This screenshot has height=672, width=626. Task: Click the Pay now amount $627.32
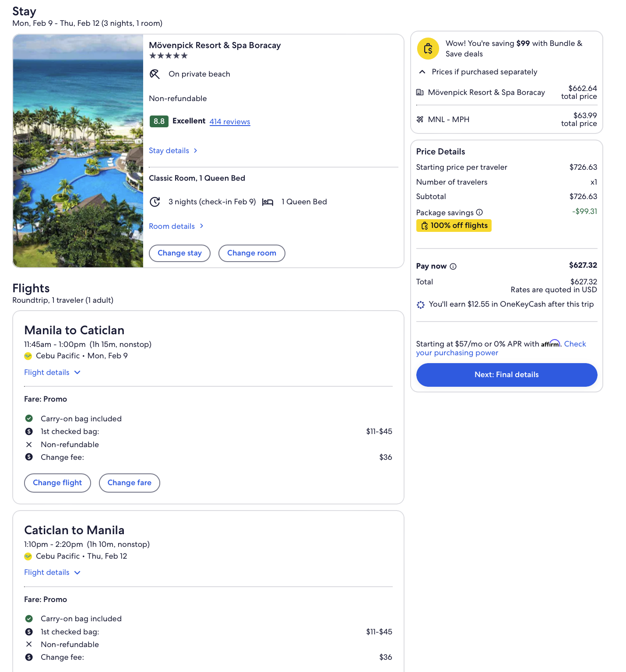point(583,265)
